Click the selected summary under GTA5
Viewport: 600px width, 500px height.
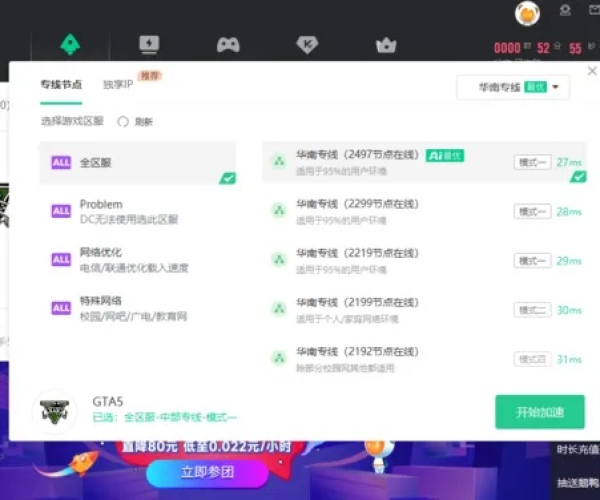(x=165, y=417)
